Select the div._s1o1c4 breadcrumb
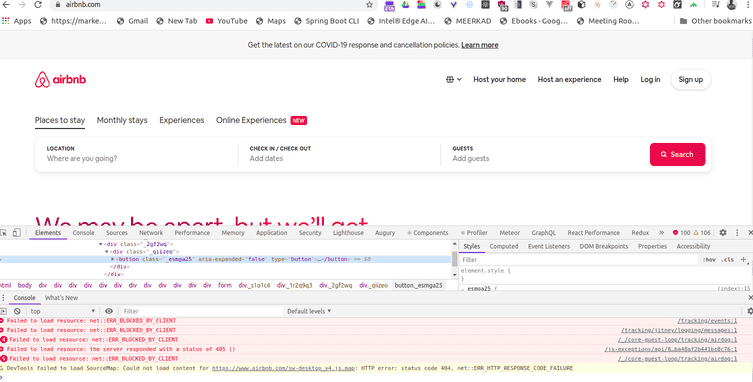Screen dimensions: 753x382 [255, 285]
